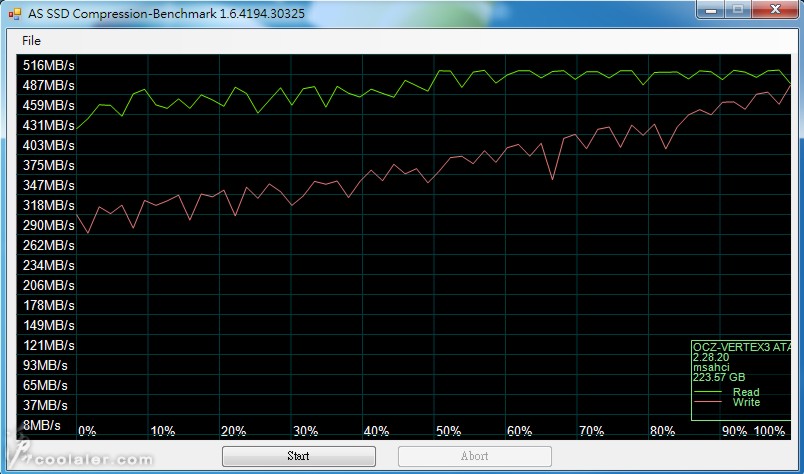This screenshot has height=474, width=804.
Task: Click the 318MB/s axis label
Action: click(48, 205)
